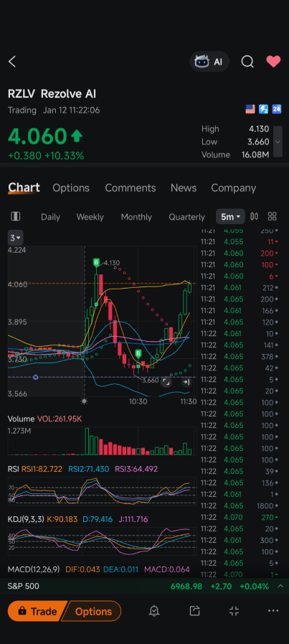Select the Monthly timeframe
The image size is (289, 644).
coord(136,217)
